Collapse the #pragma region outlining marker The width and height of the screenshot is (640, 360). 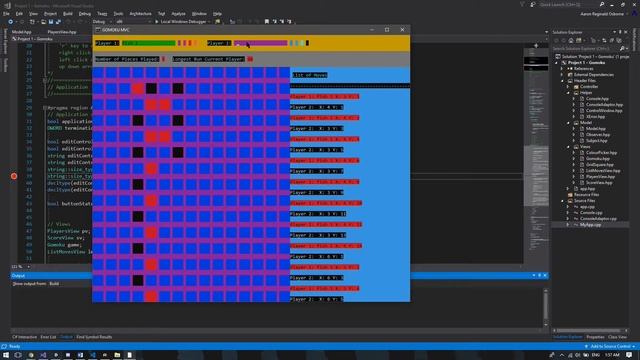(44, 108)
